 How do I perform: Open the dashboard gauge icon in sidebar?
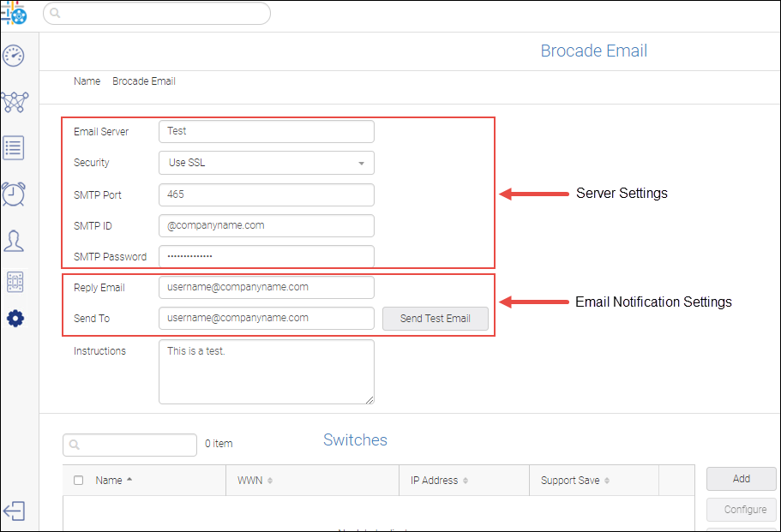click(14, 56)
